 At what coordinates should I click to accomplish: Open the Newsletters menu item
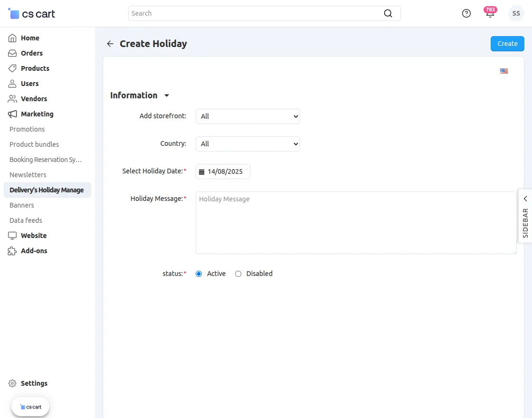pyautogui.click(x=28, y=175)
